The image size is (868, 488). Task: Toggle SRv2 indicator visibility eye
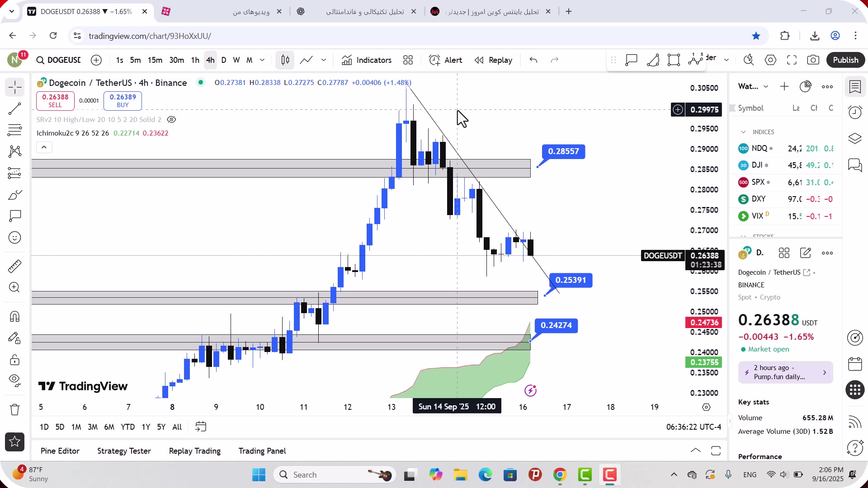click(171, 120)
